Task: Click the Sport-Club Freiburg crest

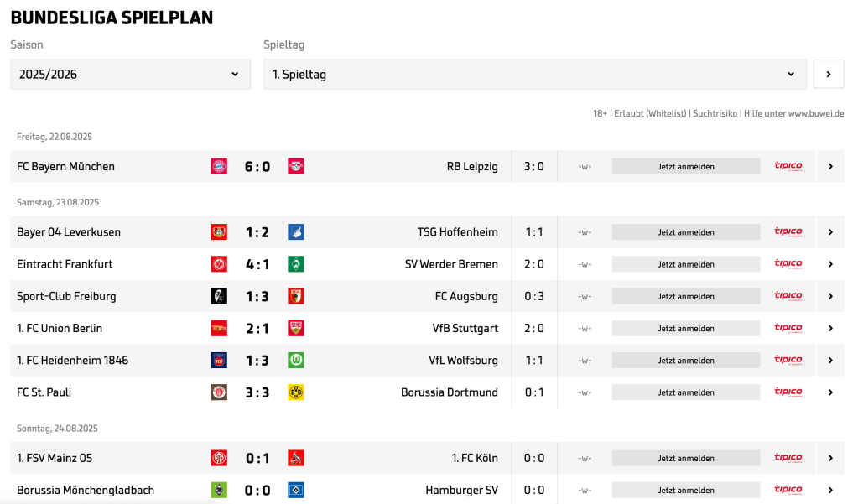Action: (219, 296)
